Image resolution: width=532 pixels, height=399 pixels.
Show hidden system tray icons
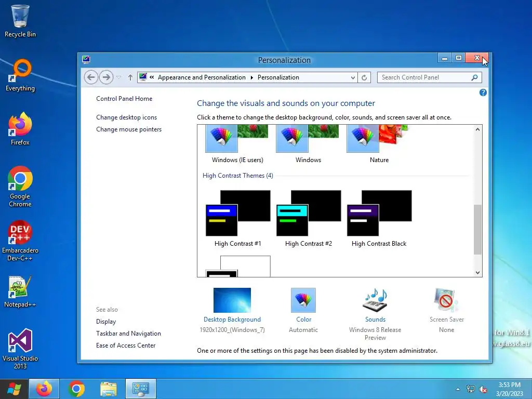pyautogui.click(x=458, y=389)
